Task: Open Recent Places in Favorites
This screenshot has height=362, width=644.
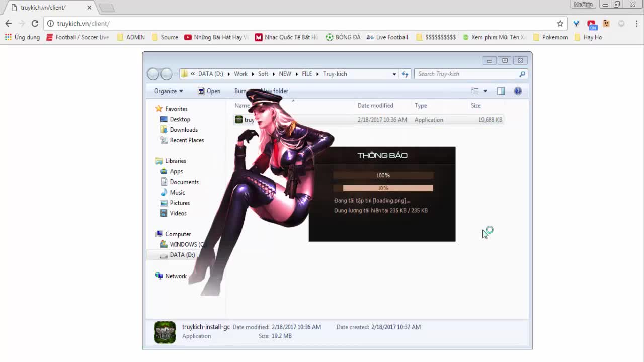Action: [x=182, y=140]
